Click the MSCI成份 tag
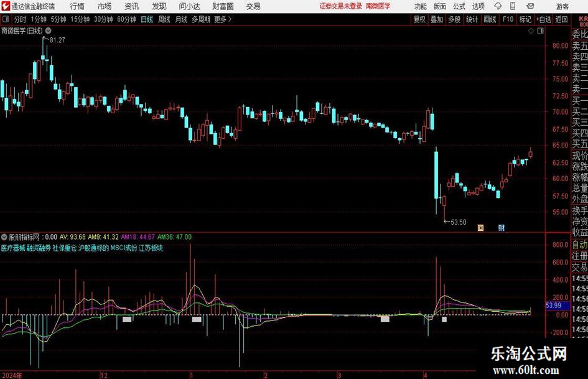 [x=124, y=248]
